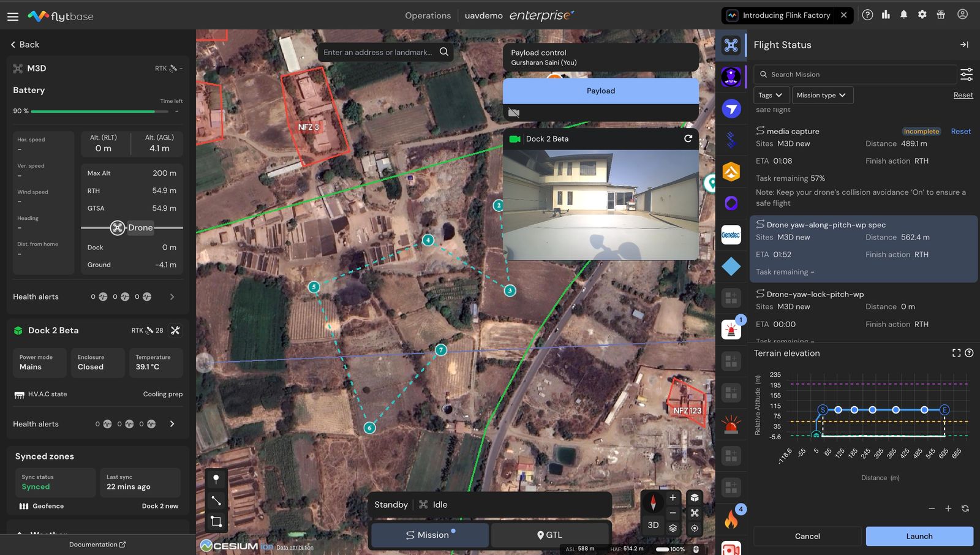Click the M3D battery level bar
The image size is (980, 555).
click(99, 111)
